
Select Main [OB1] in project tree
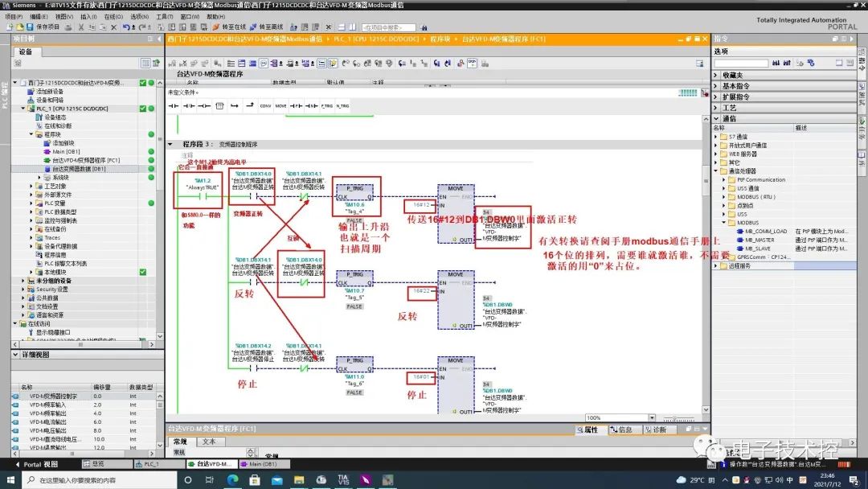click(66, 152)
